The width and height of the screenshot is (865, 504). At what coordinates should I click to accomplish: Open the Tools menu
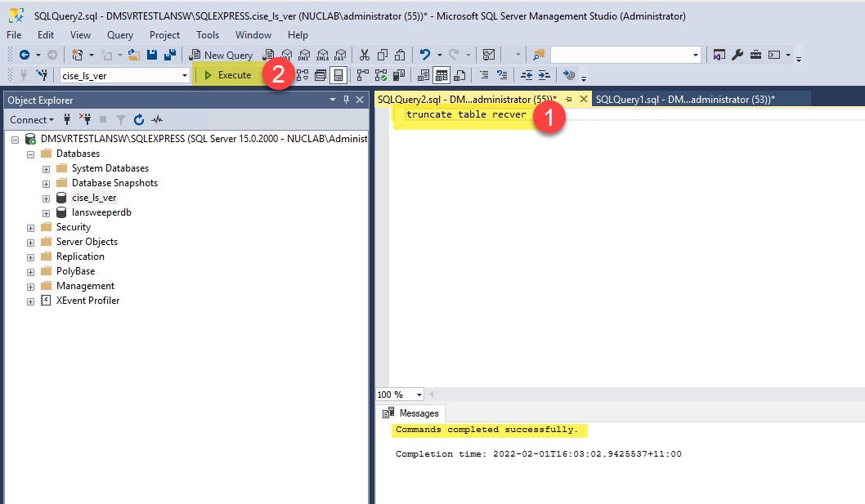click(x=208, y=35)
